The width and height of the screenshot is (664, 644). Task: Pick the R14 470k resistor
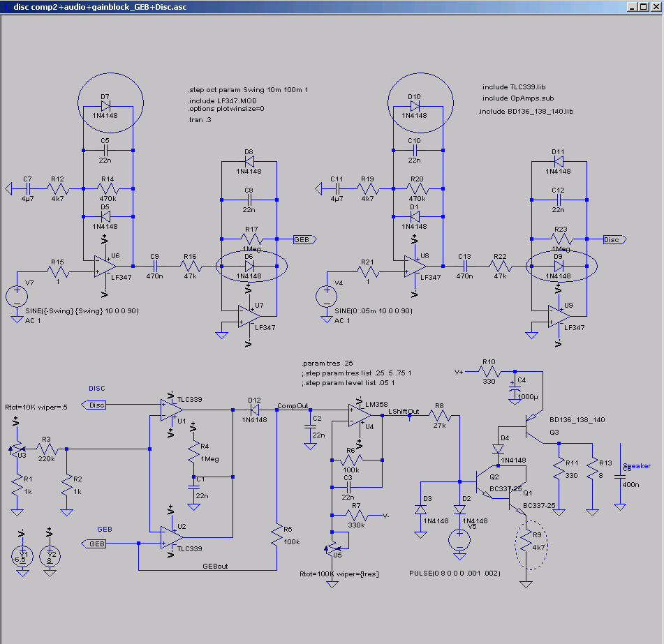pyautogui.click(x=108, y=188)
